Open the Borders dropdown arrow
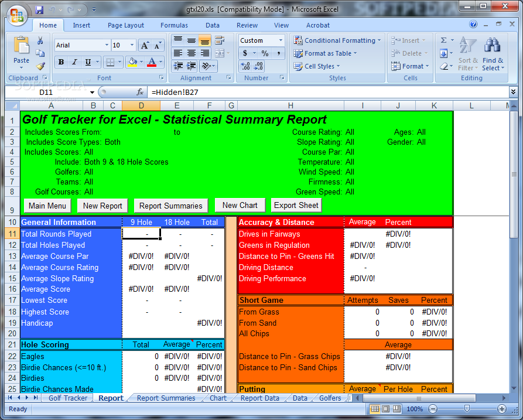 (x=119, y=62)
